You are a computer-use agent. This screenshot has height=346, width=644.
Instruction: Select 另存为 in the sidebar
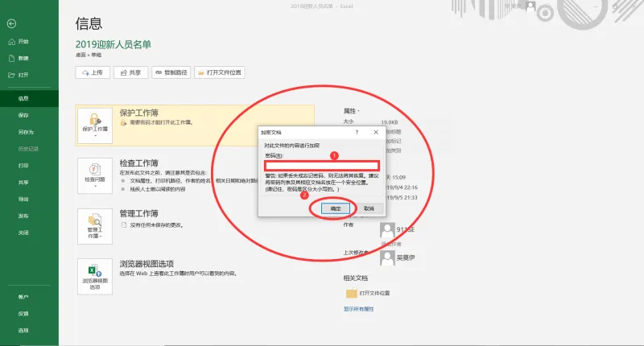[26, 132]
